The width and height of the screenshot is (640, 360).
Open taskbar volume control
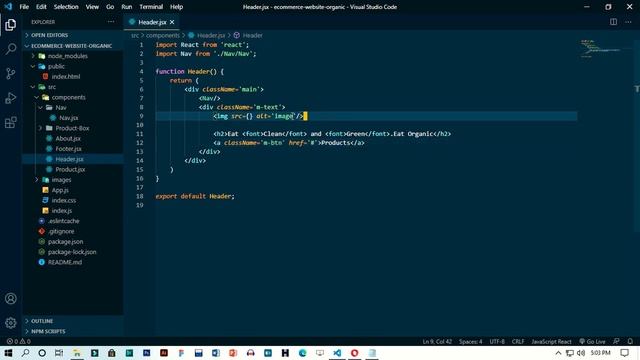(580, 353)
